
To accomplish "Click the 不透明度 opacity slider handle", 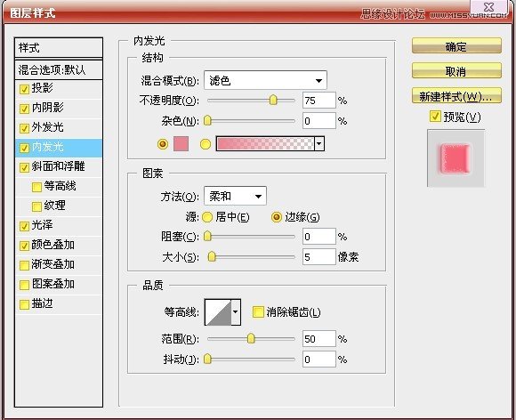I will point(273,100).
